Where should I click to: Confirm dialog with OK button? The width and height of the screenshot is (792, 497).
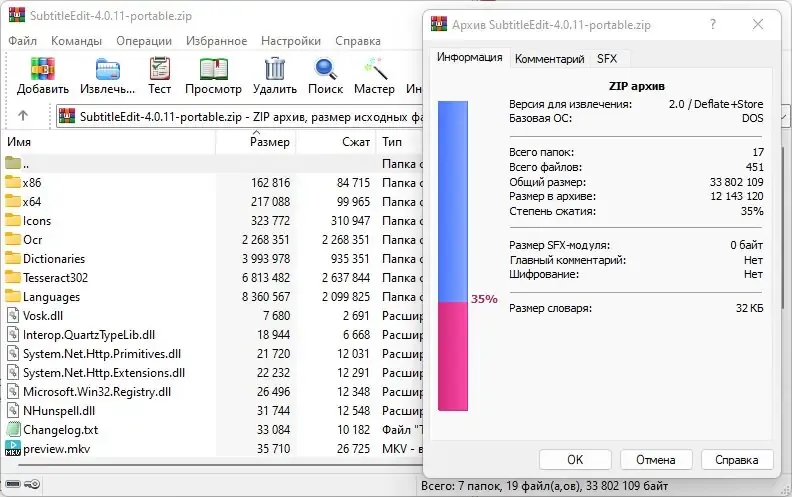(x=575, y=460)
